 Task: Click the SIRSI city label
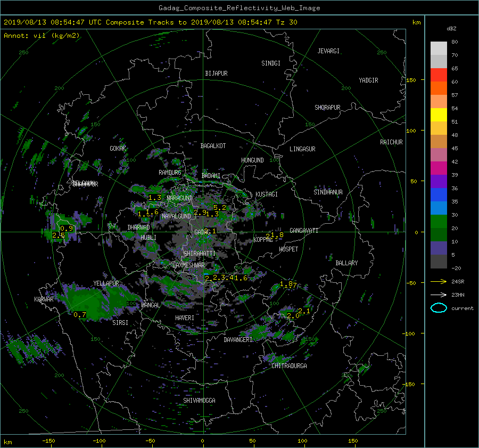[120, 323]
